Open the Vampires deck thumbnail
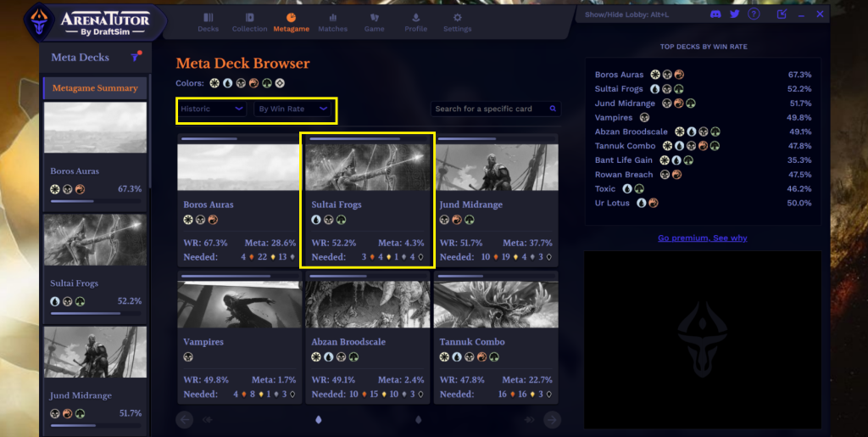Viewport: 868px width, 437px height. point(239,304)
